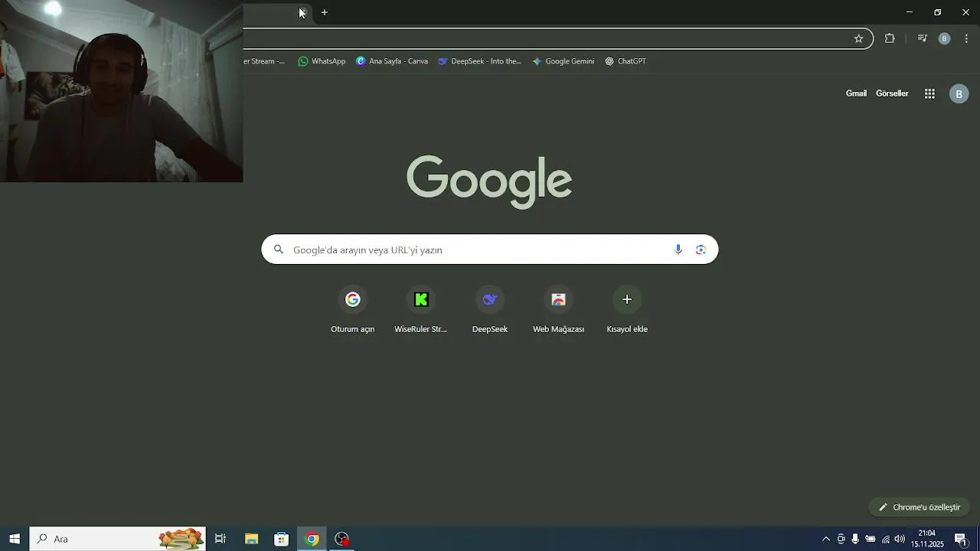Open the WhatsApp bookmark
The width and height of the screenshot is (980, 551).
(x=322, y=61)
